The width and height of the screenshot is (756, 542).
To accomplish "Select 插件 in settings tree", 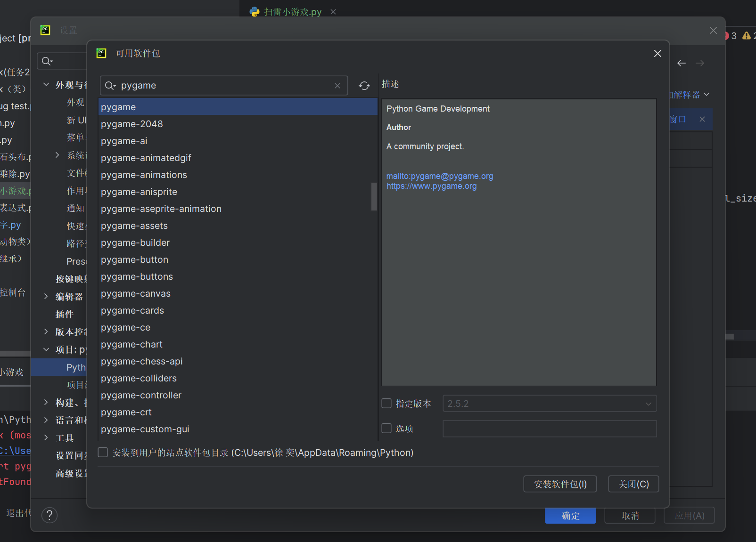I will point(65,314).
